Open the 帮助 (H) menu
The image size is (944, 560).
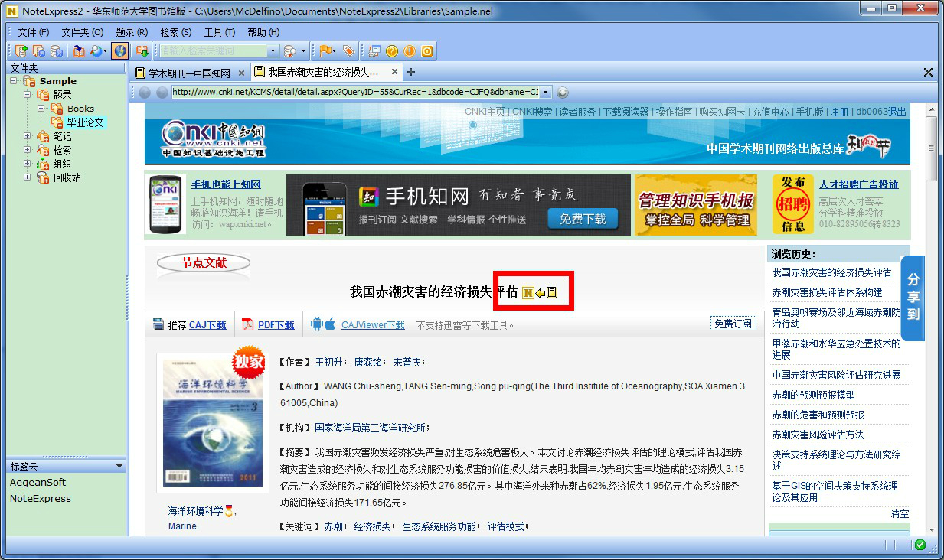click(263, 32)
